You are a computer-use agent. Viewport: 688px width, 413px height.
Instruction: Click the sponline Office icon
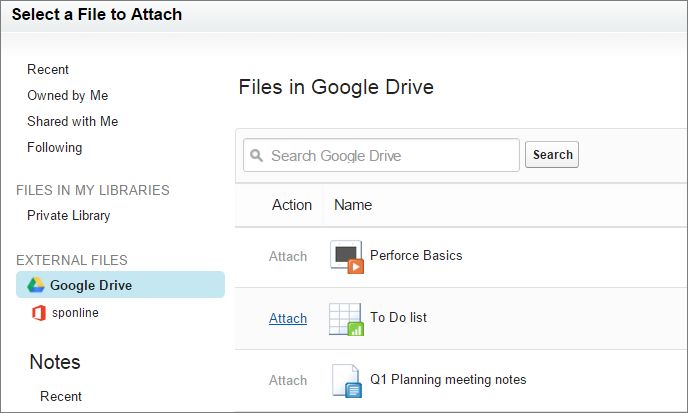(x=39, y=313)
